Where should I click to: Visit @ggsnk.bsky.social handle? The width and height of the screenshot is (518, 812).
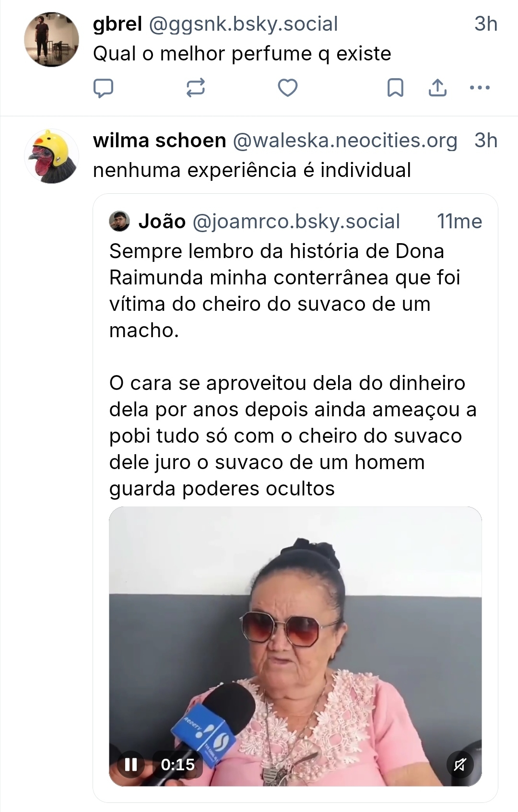coord(244,24)
